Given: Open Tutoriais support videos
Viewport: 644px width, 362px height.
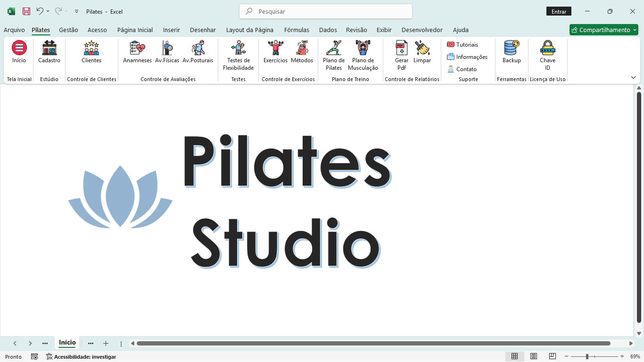Looking at the screenshot, I should tap(462, 44).
